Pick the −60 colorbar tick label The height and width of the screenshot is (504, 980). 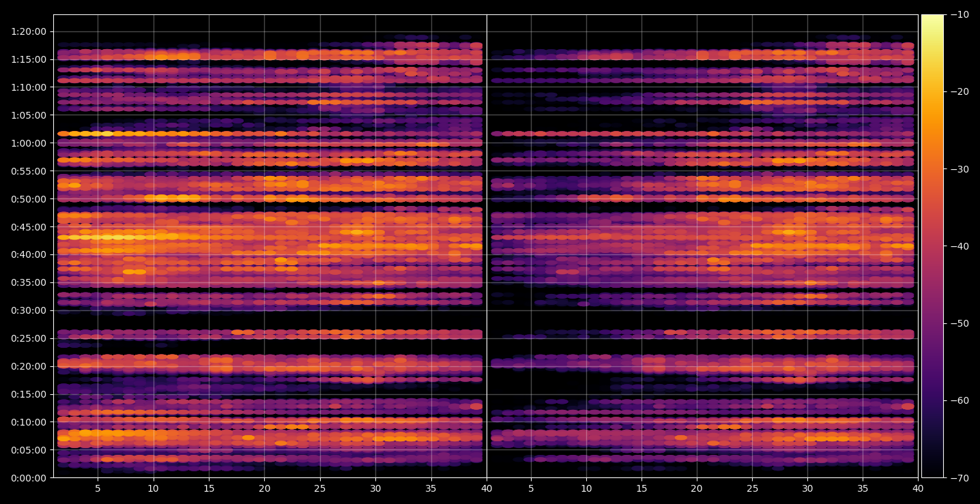click(959, 400)
